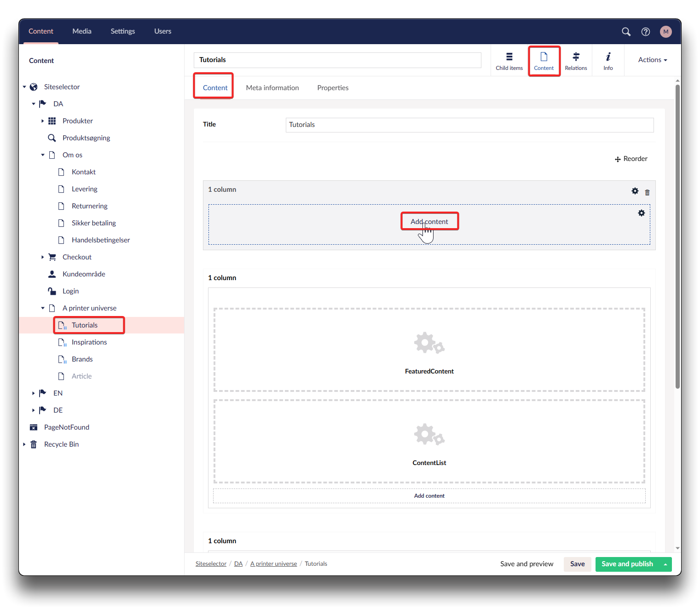Expand the Recycle Bin node
700x609 pixels.
(x=24, y=444)
